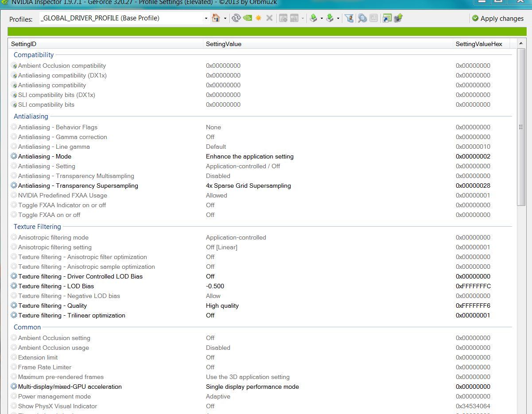Select Ambient Occlusion usage setting

click(54, 348)
